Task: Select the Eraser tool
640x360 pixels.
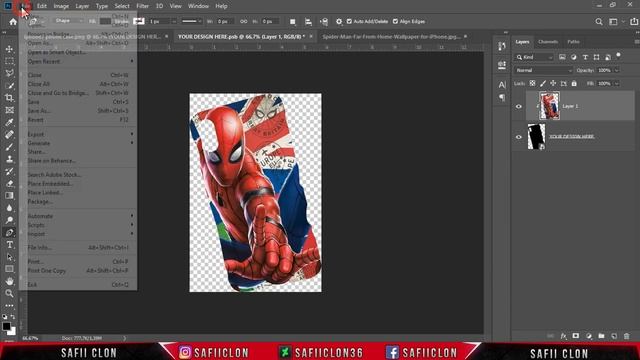Action: point(9,184)
